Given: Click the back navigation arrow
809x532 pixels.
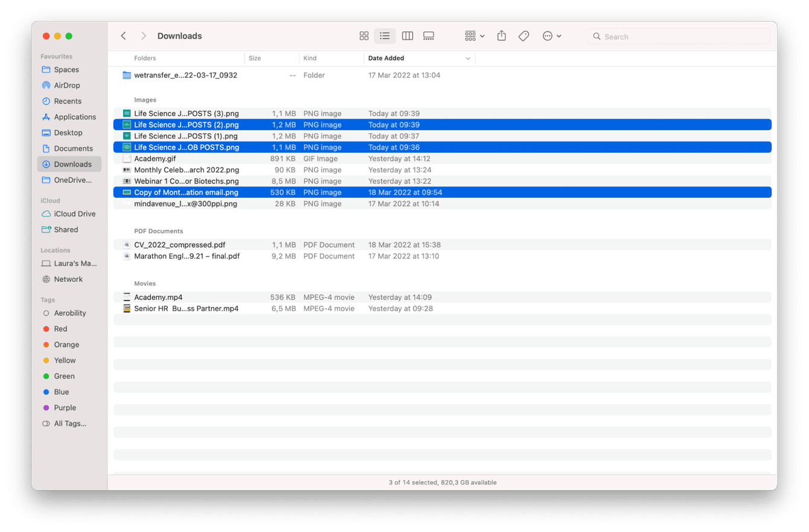Looking at the screenshot, I should coord(123,36).
